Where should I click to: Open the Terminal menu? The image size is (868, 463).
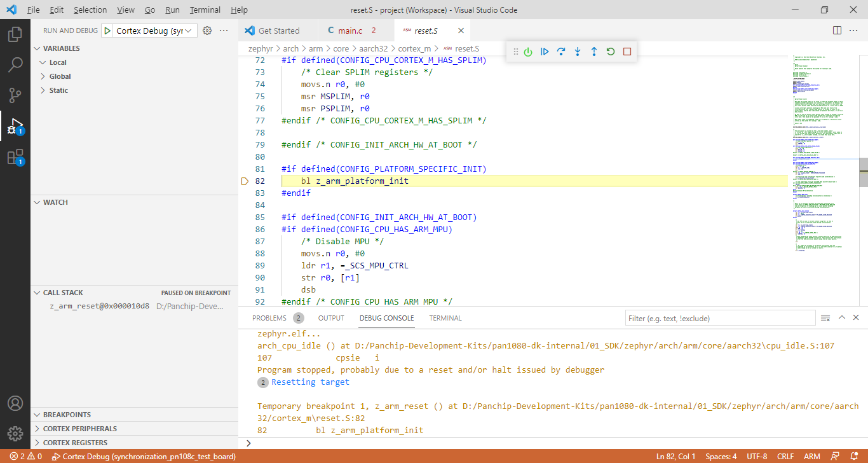[x=205, y=10]
